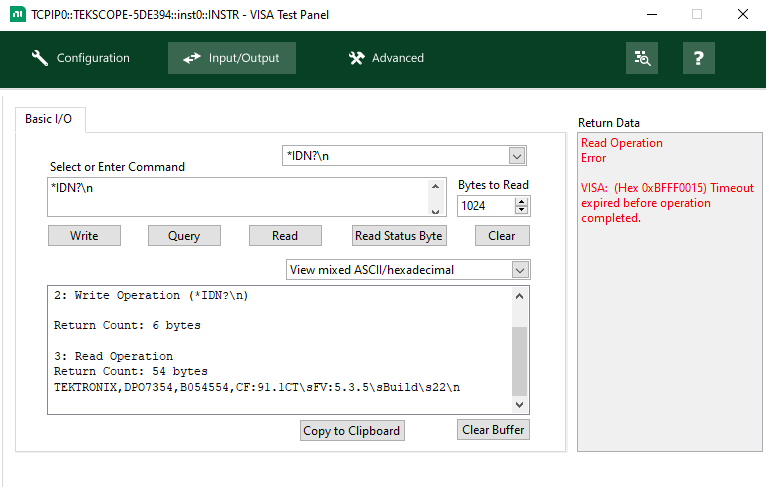Click inside the command entry text box
Viewport: 770px width, 487px height.
pyautogui.click(x=238, y=197)
